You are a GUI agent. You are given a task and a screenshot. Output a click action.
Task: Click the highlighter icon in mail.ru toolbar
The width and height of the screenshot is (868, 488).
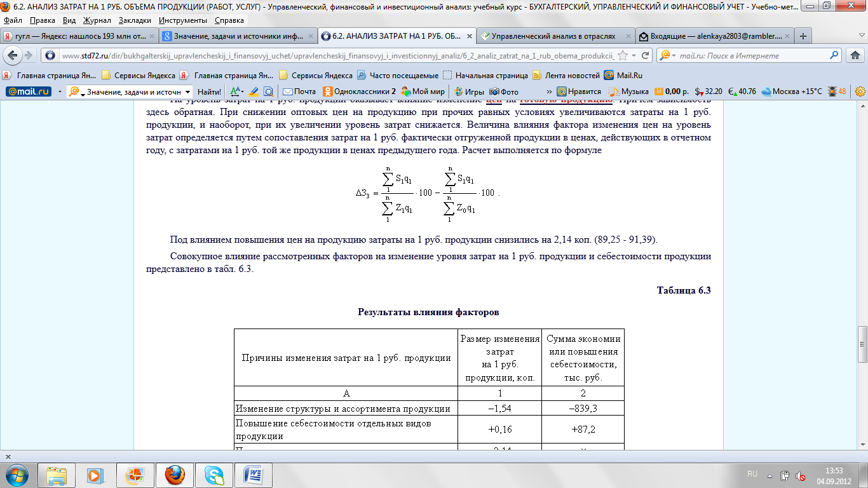click(x=254, y=91)
